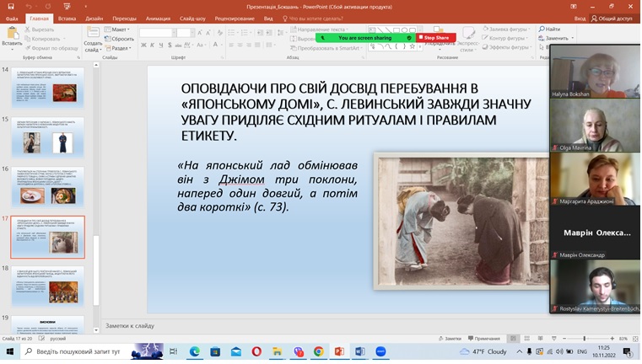
Task: Select Format Painter (Формат по образцу)
Action: point(51,48)
